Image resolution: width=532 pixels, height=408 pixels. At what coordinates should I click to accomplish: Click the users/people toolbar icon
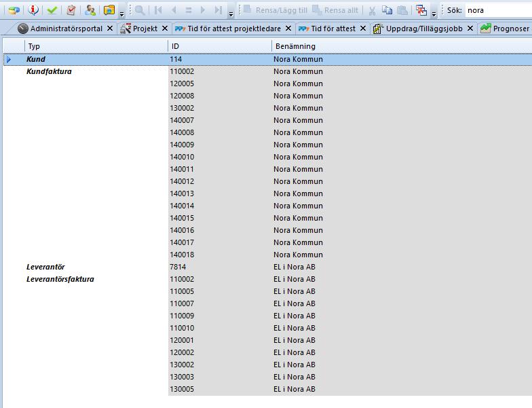point(90,10)
